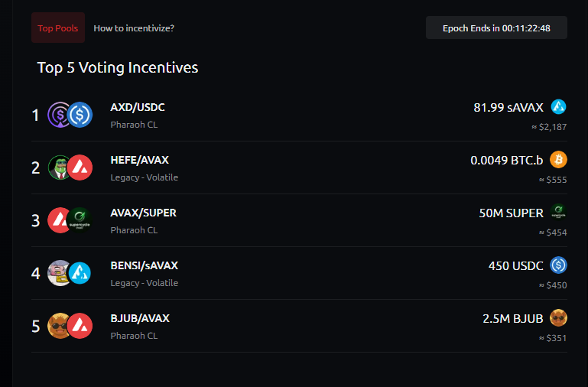This screenshot has height=387, width=588.
Task: Click Legacy - Volatile label under BENSI/sAVAX
Action: (145, 283)
